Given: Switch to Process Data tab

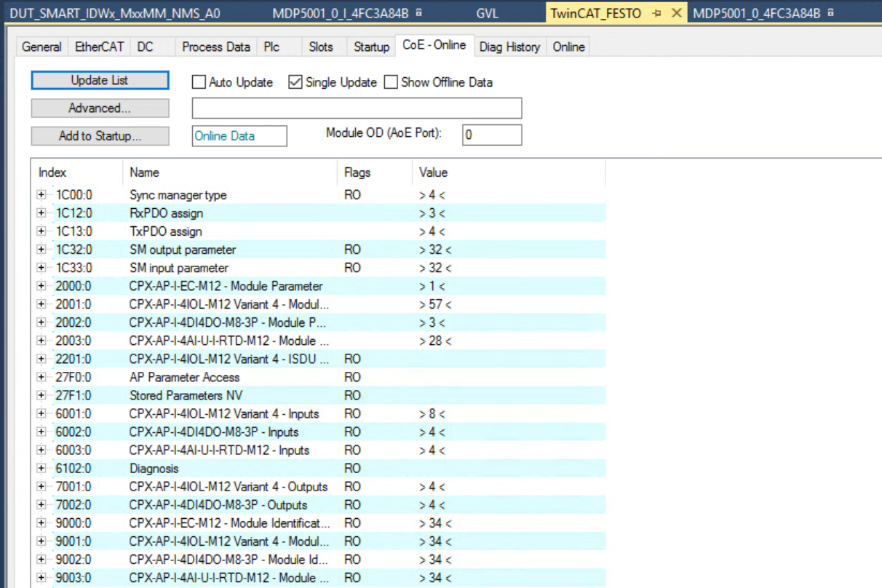Looking at the screenshot, I should click(x=215, y=47).
